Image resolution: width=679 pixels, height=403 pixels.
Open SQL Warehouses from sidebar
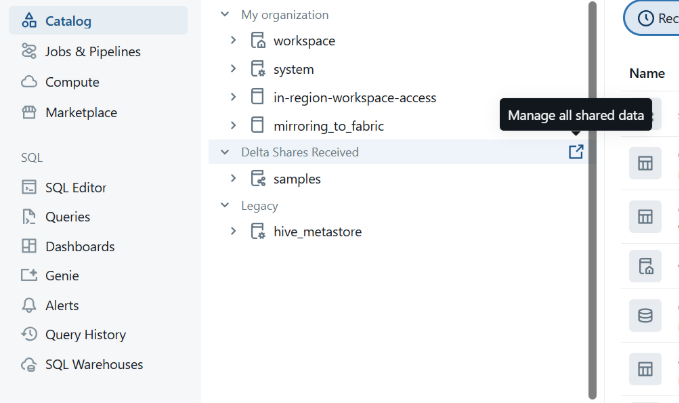click(x=94, y=364)
